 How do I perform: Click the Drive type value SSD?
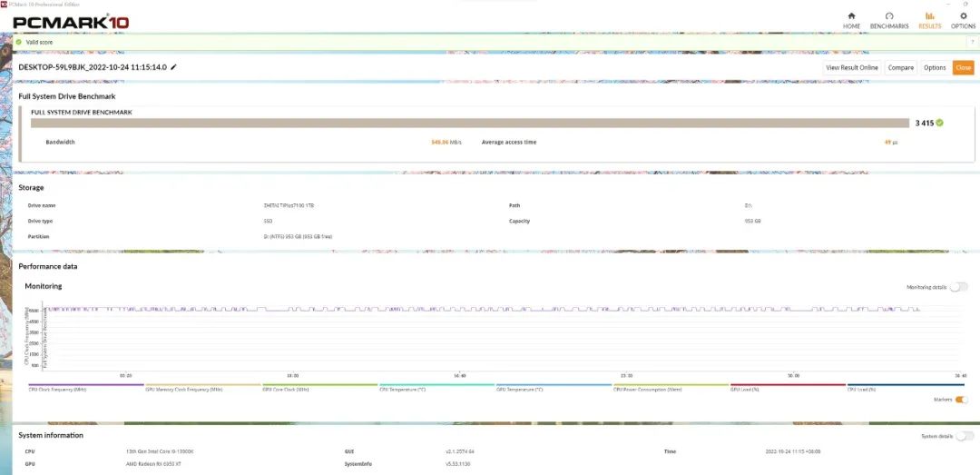pyautogui.click(x=268, y=221)
